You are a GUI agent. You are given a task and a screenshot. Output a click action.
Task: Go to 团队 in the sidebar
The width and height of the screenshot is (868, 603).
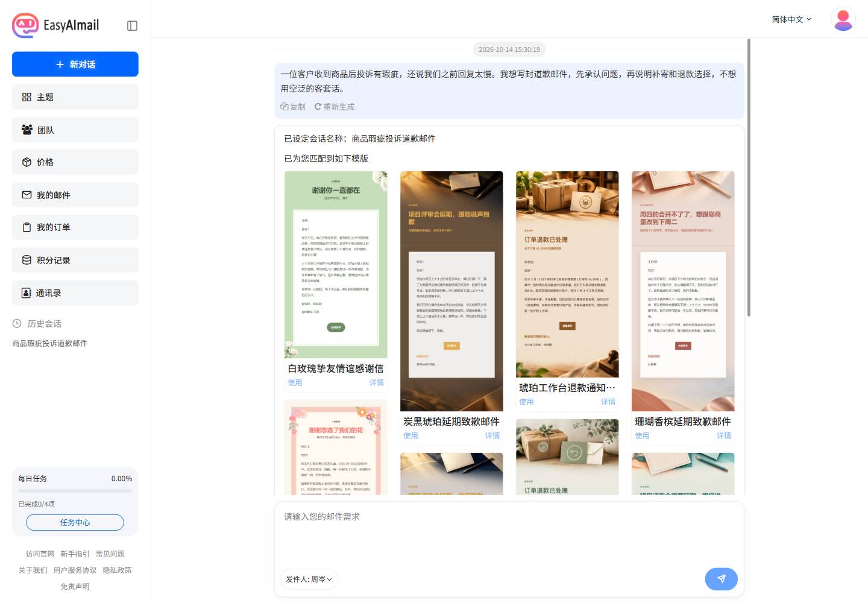pyautogui.click(x=75, y=130)
